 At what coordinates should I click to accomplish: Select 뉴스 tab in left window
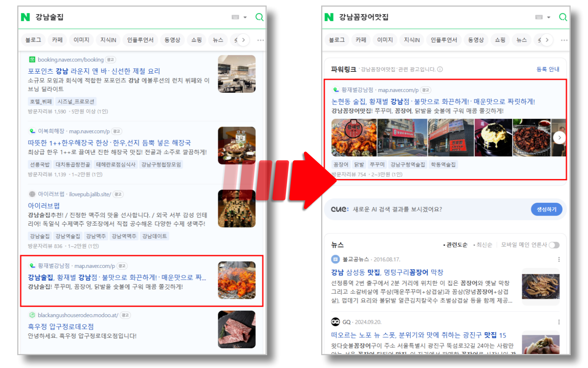point(218,40)
